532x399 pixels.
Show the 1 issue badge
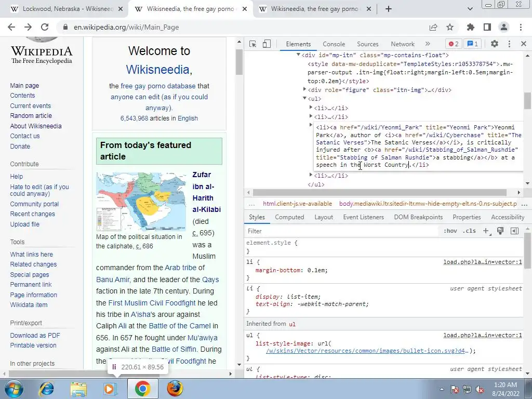[x=473, y=44]
